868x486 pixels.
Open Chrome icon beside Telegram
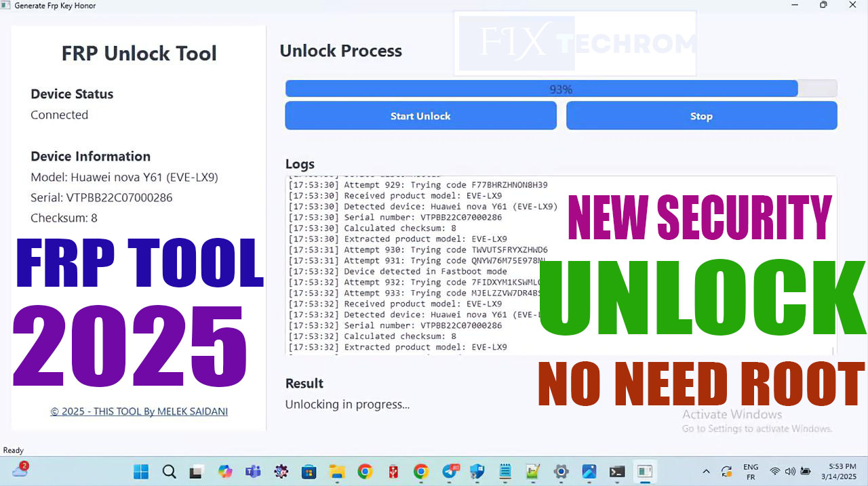click(x=420, y=471)
